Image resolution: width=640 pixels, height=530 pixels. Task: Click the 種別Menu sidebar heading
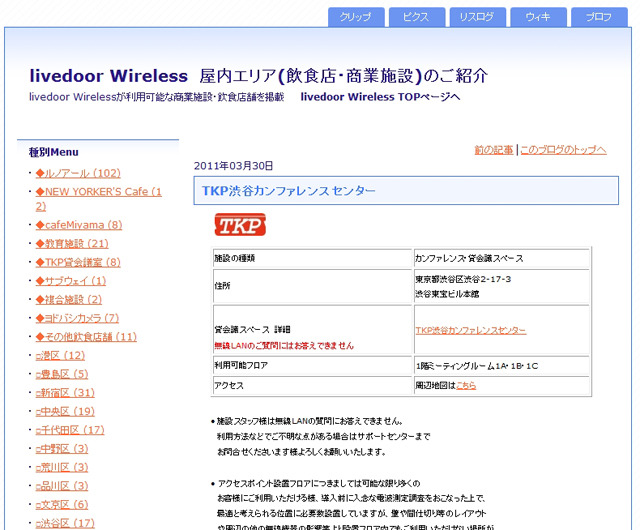point(53,152)
